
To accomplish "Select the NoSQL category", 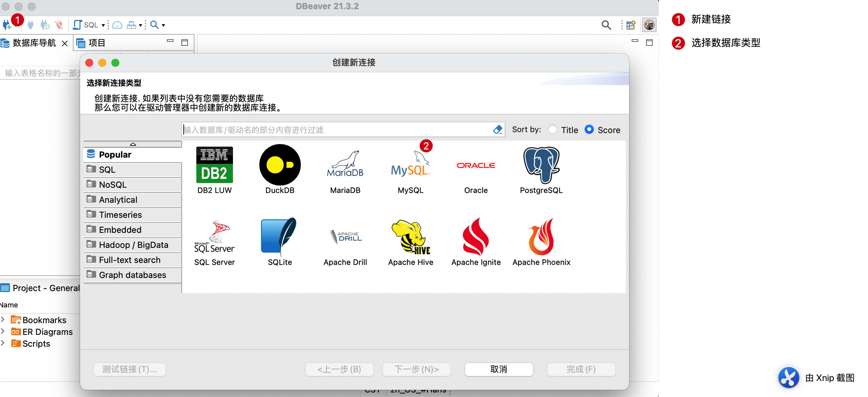I will 112,184.
